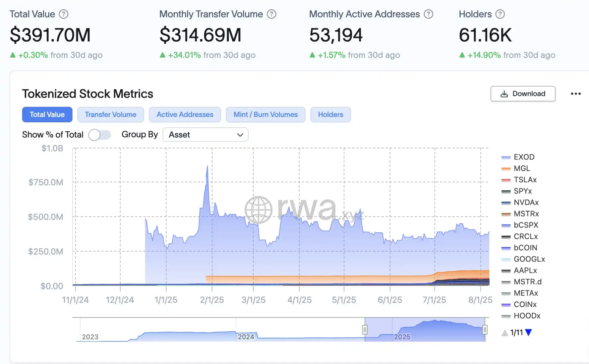Screen dimensions: 589x364
Task: Go to next legend page arrow
Action: click(529, 333)
